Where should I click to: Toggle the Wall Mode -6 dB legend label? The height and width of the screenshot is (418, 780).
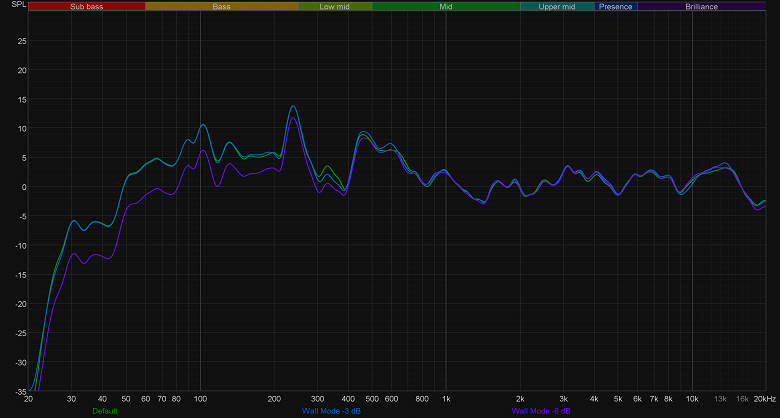point(541,411)
